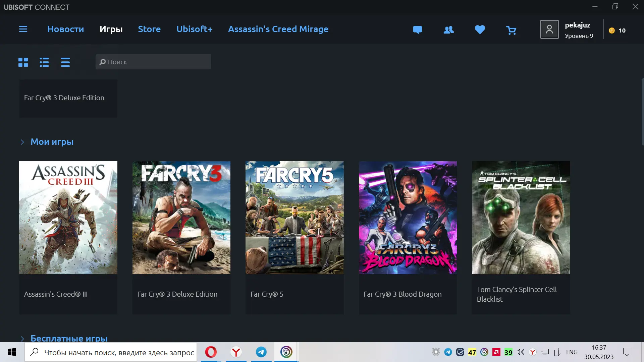Viewport: 644px width, 362px height.
Task: Expand the Бесплатные игры section chevron
Action: pos(22,339)
